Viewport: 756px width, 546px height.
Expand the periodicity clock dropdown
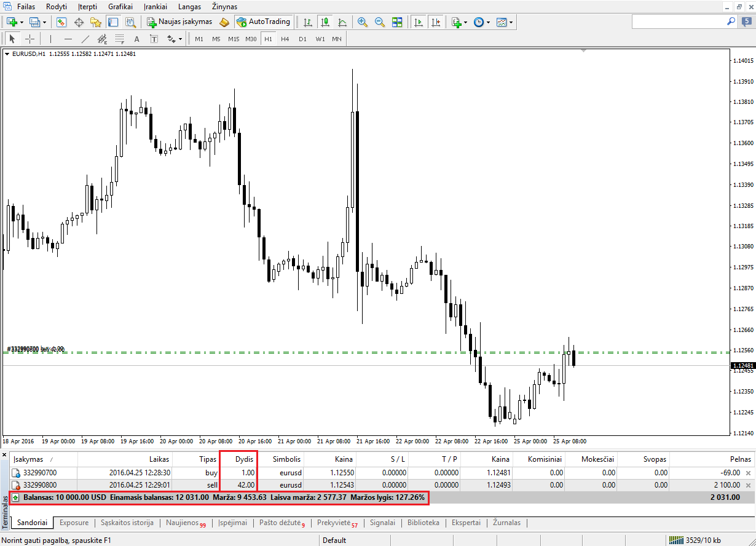point(488,22)
